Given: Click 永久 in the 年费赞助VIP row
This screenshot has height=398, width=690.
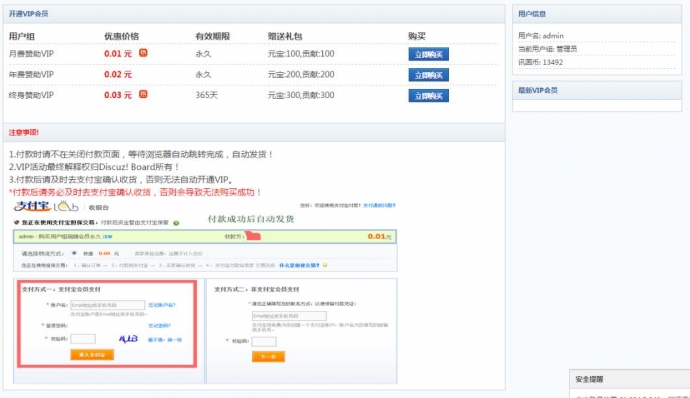Looking at the screenshot, I should point(203,74).
